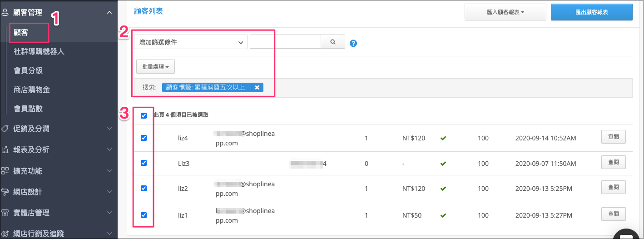Click the 顧客管理 person icon
The height and width of the screenshot is (239, 644).
click(x=5, y=13)
